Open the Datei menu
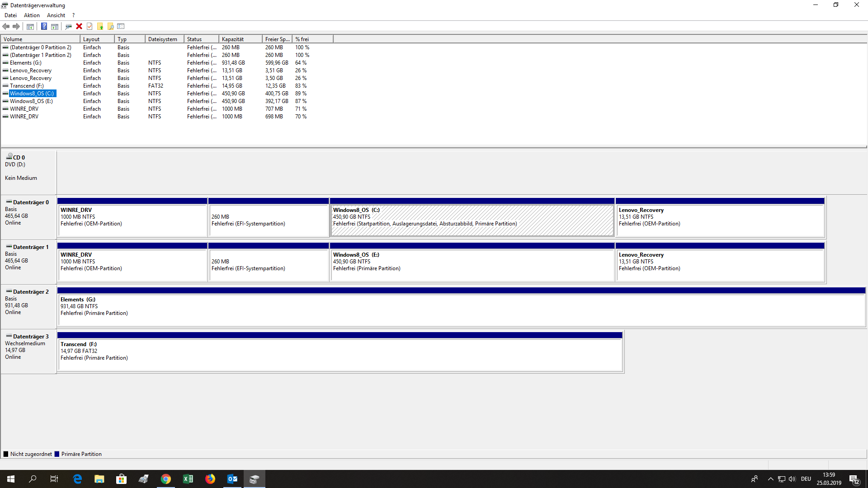This screenshot has height=488, width=868. coord(10,15)
